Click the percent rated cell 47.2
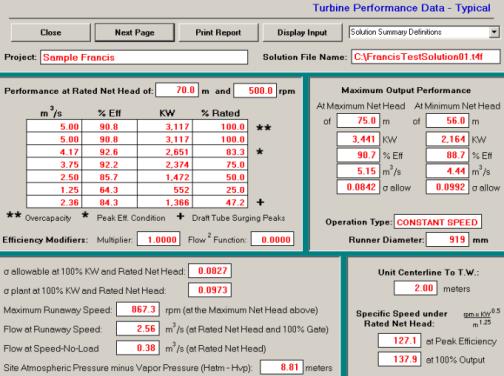This screenshot has width=504, height=376. point(220,202)
